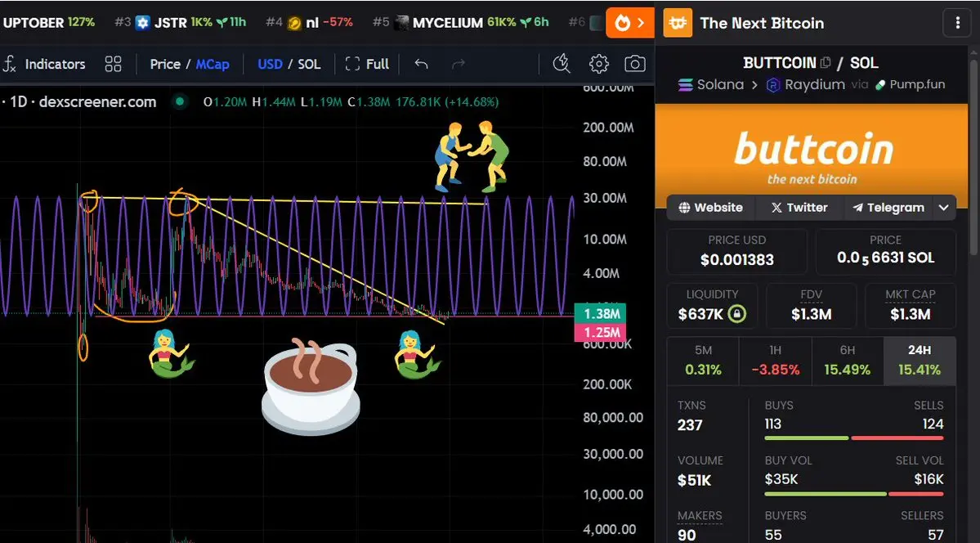Viewport: 980px width, 543px height.
Task: Click the wrestlers emoji on chart
Action: pyautogui.click(x=472, y=156)
